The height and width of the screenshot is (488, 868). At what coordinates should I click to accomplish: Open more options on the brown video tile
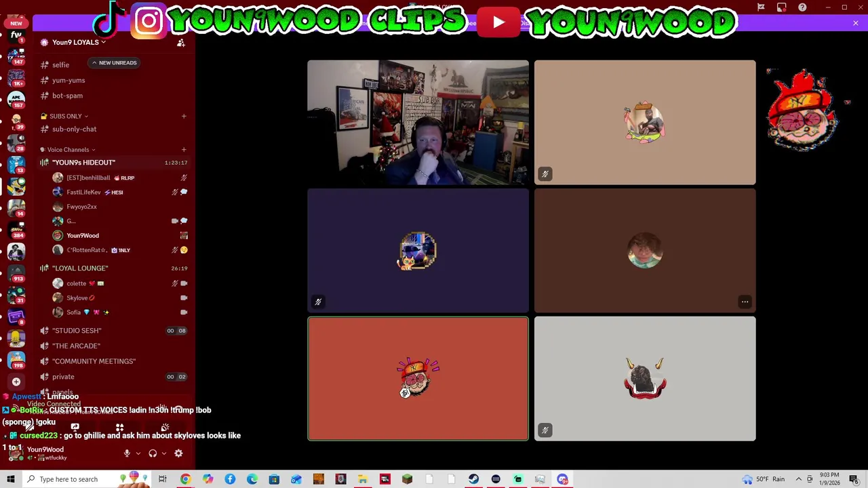click(745, 302)
